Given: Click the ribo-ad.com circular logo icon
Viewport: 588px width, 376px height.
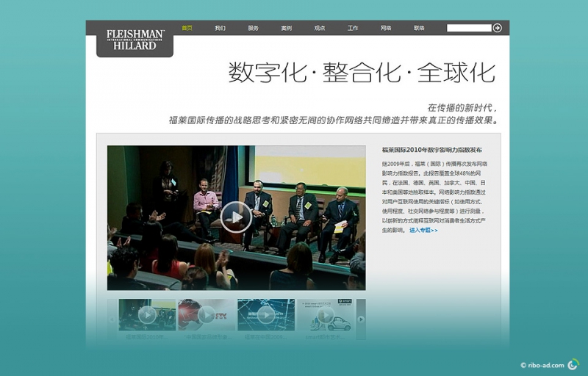Looking at the screenshot, I should (x=573, y=364).
